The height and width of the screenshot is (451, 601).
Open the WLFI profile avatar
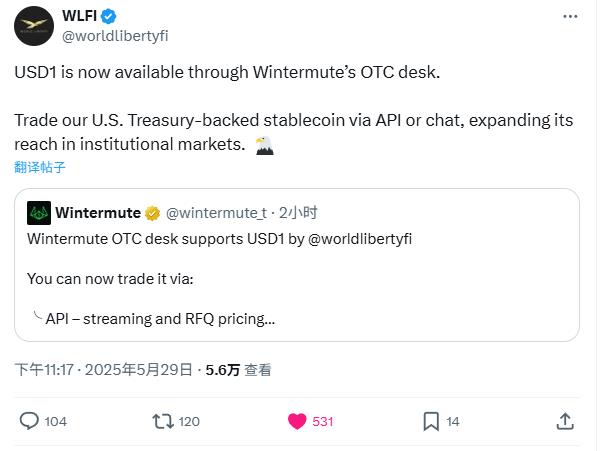coord(34,26)
